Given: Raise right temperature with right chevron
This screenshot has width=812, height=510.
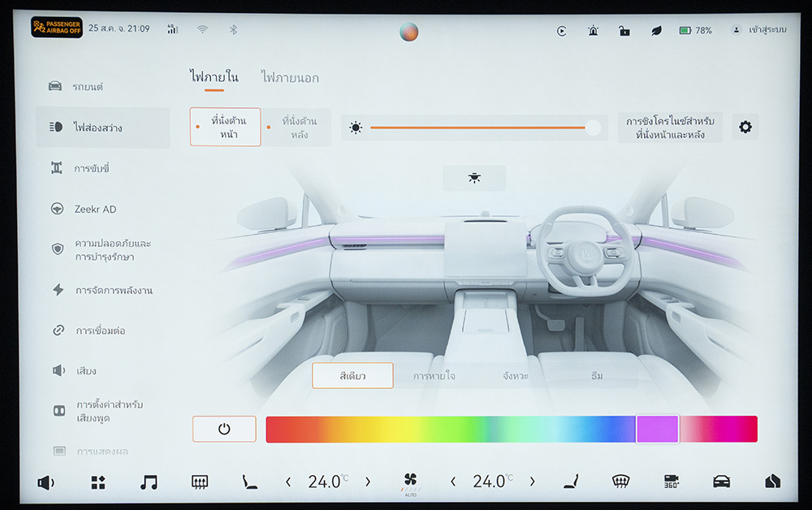Looking at the screenshot, I should click(x=533, y=482).
